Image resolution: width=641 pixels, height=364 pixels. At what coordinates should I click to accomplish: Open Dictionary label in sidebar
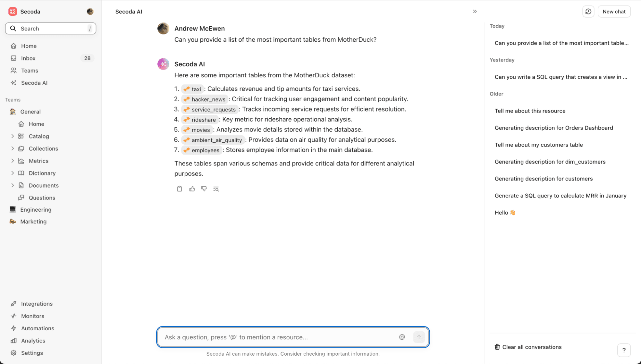coord(42,173)
